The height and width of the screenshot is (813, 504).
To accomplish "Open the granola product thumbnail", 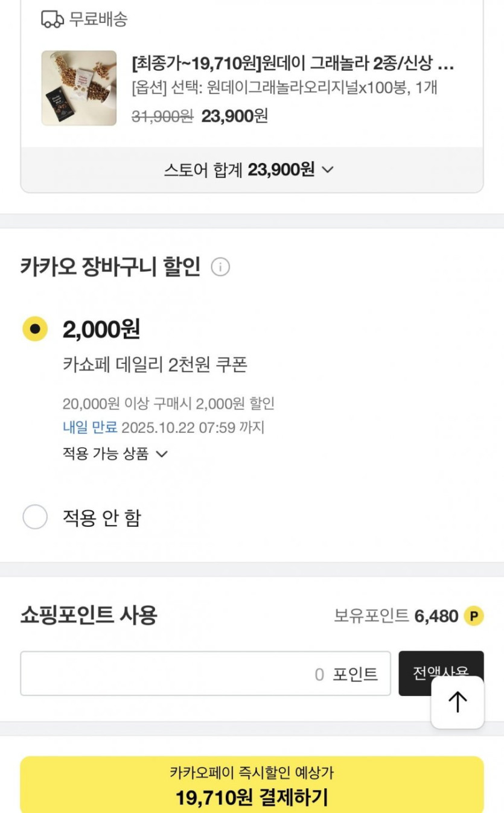I will pyautogui.click(x=79, y=88).
